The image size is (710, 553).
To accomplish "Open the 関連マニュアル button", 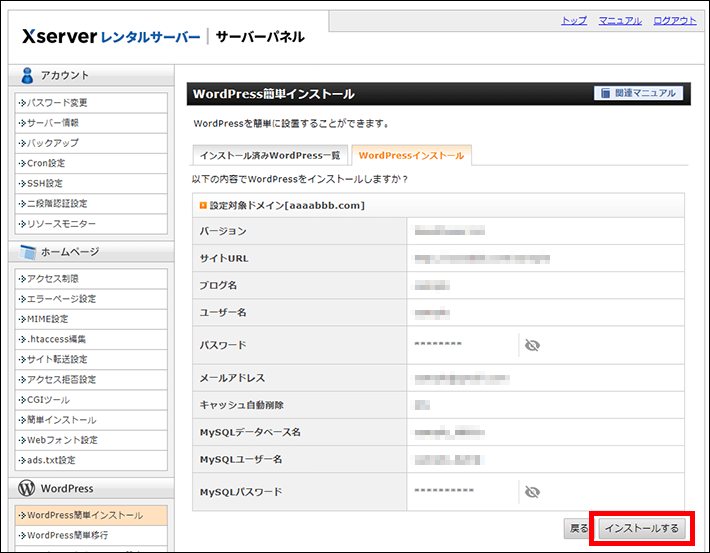I will coord(638,93).
